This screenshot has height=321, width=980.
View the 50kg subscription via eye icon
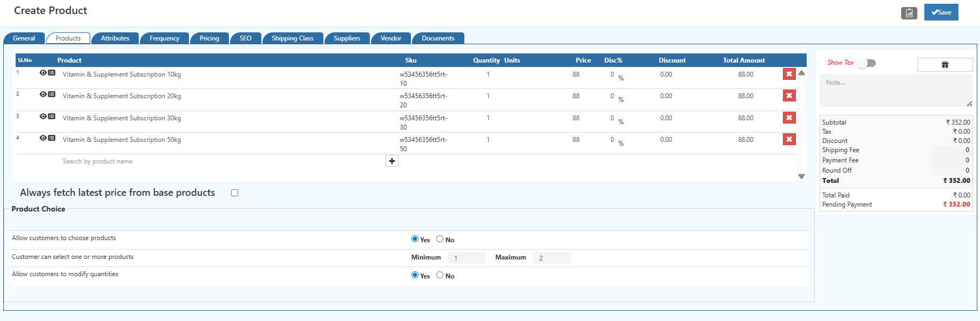[43, 138]
